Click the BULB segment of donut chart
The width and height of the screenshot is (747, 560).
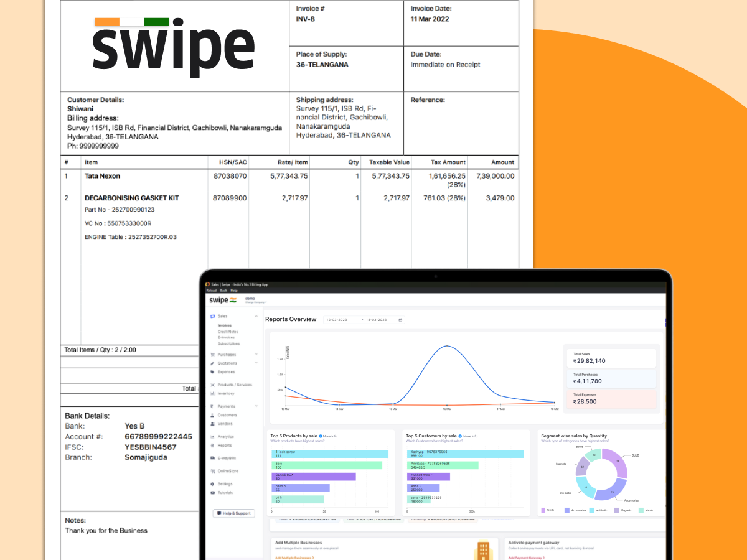617,462
